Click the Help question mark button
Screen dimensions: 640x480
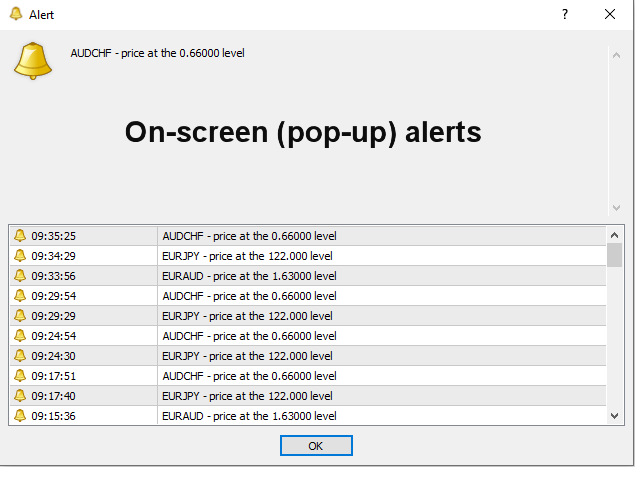click(x=565, y=15)
